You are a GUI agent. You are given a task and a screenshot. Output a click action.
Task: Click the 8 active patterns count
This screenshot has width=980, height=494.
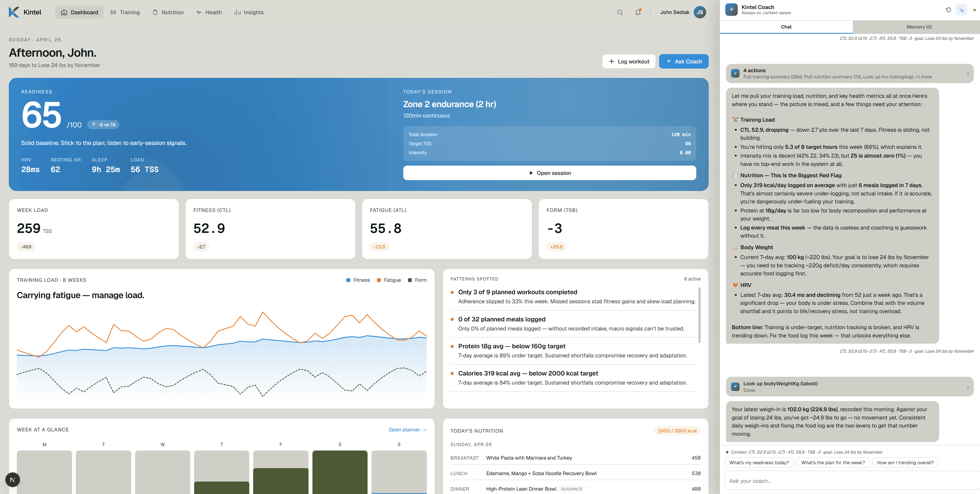(692, 279)
